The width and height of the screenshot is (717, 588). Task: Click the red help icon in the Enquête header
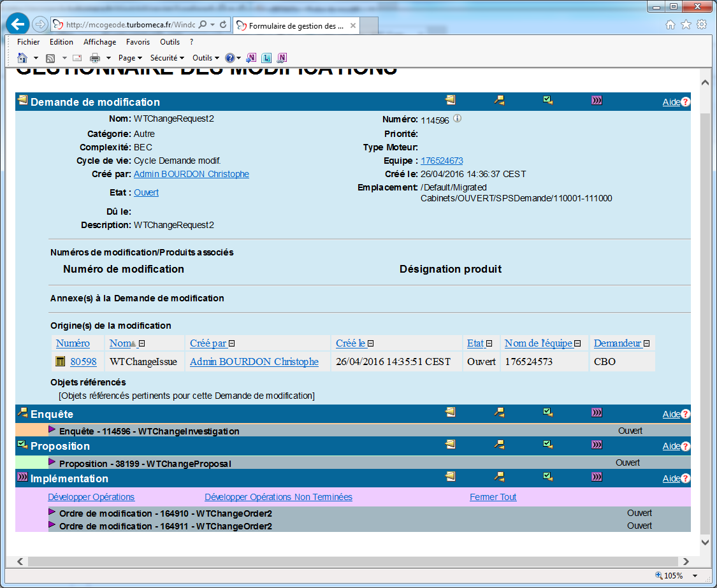pos(686,415)
